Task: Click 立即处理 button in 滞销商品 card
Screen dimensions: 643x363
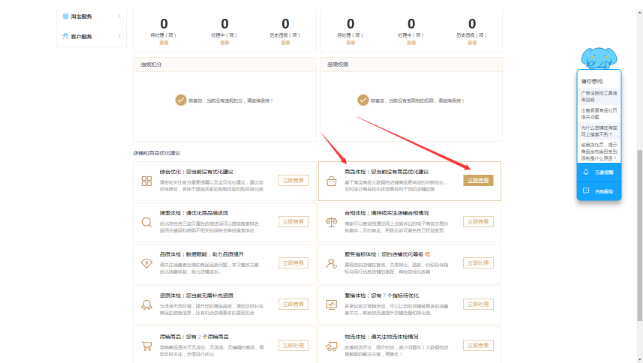Action: tap(293, 345)
